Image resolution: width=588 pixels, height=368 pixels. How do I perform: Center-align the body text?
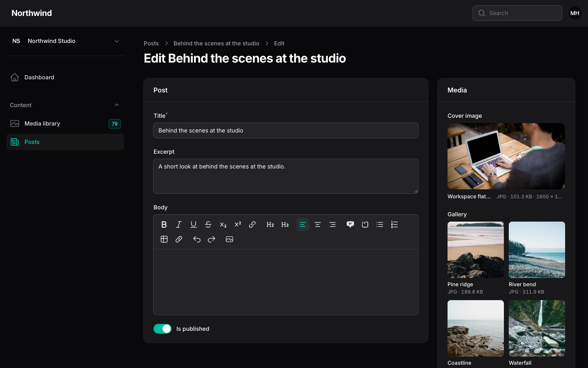pyautogui.click(x=318, y=224)
